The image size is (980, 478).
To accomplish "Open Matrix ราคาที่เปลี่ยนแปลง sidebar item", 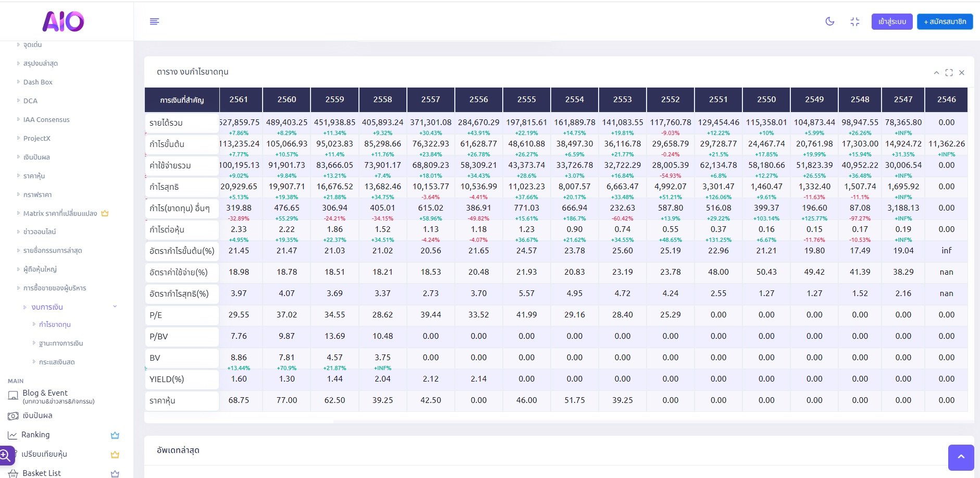I will 60,213.
